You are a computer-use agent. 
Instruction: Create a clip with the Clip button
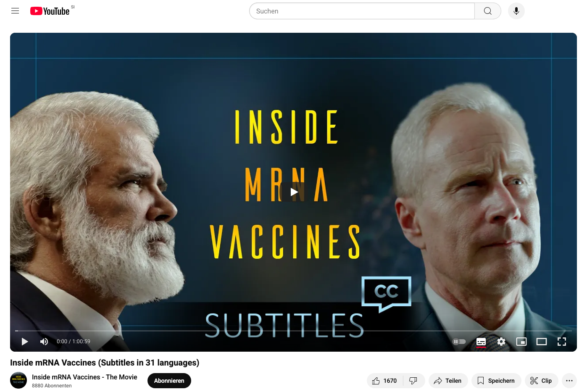[x=541, y=381]
